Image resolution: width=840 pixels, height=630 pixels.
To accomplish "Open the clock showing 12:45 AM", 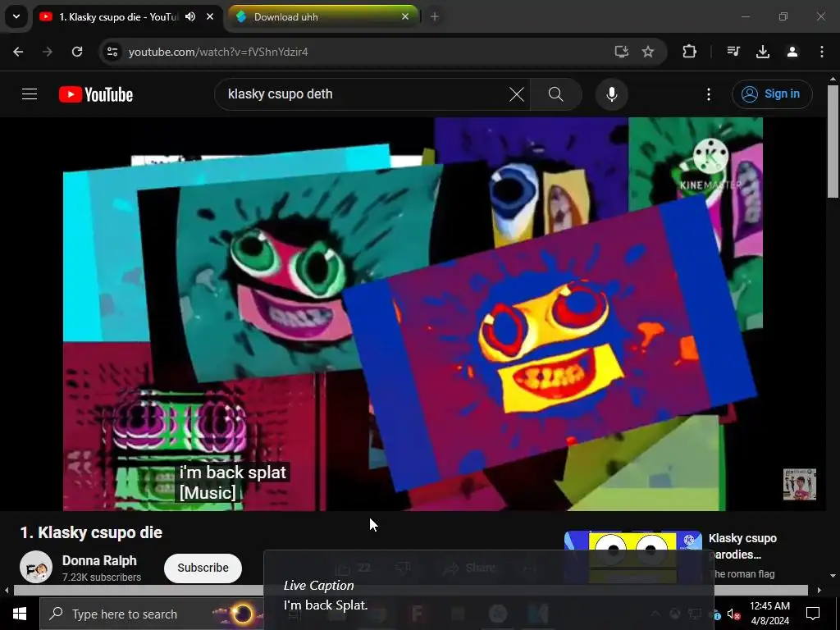I will (x=769, y=614).
